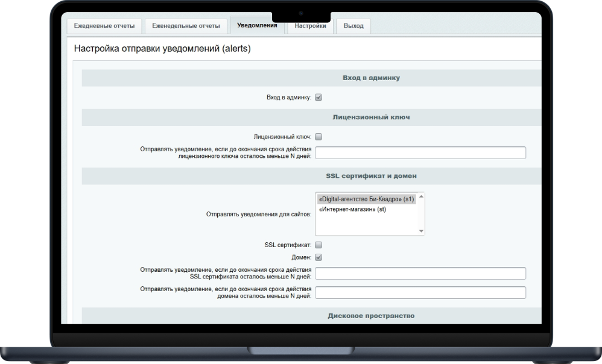The image size is (602, 364).
Task: Choose «Интернет-магазин» (st) in site list
Action: [x=352, y=209]
